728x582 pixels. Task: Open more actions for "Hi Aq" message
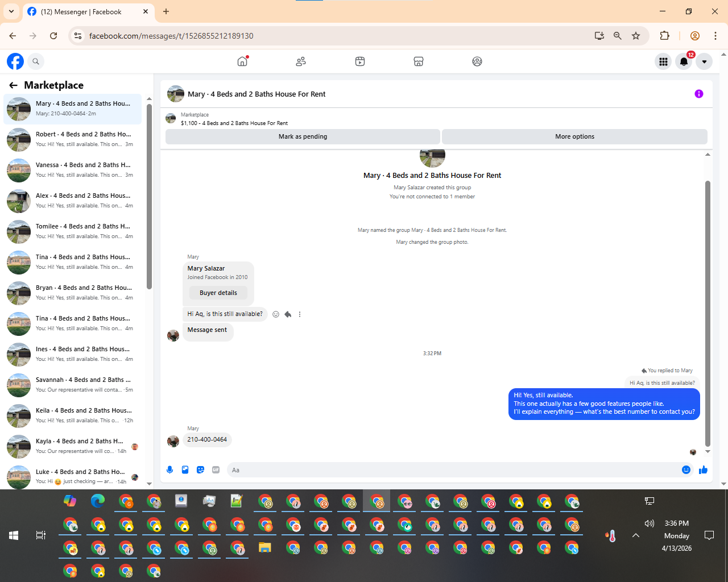click(x=300, y=314)
